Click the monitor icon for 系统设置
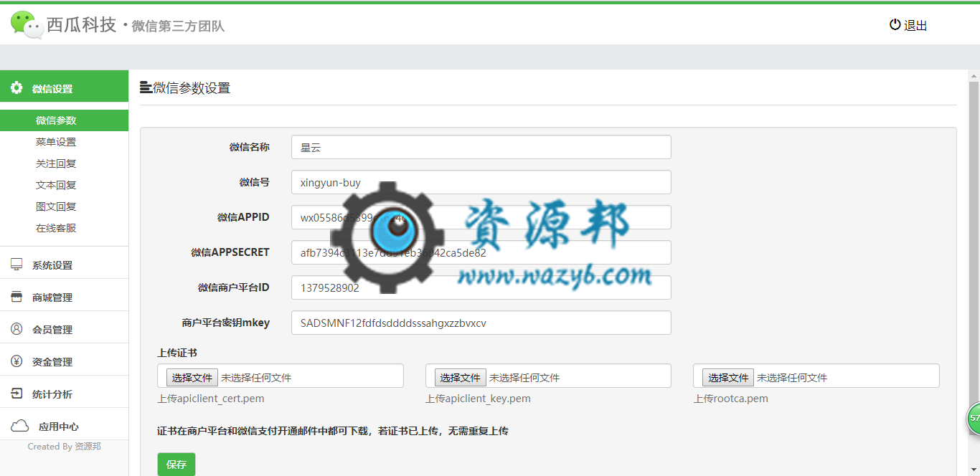The width and height of the screenshot is (980, 476). [17, 265]
